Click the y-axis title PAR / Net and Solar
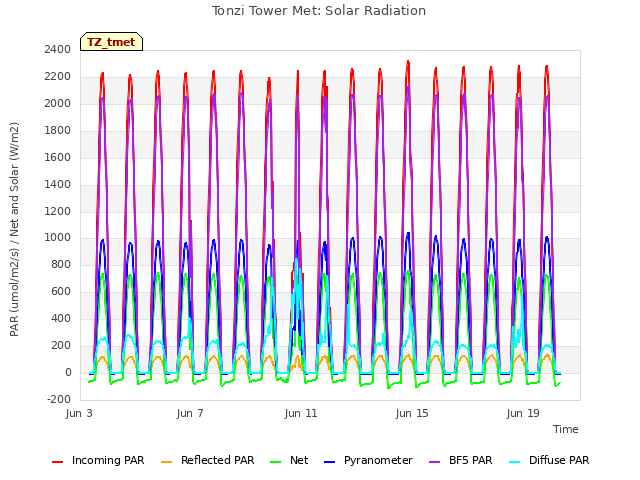This screenshot has width=640, height=480. [x=14, y=229]
